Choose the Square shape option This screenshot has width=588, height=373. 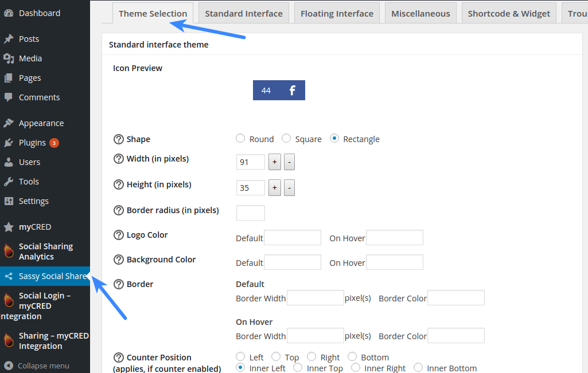click(286, 138)
